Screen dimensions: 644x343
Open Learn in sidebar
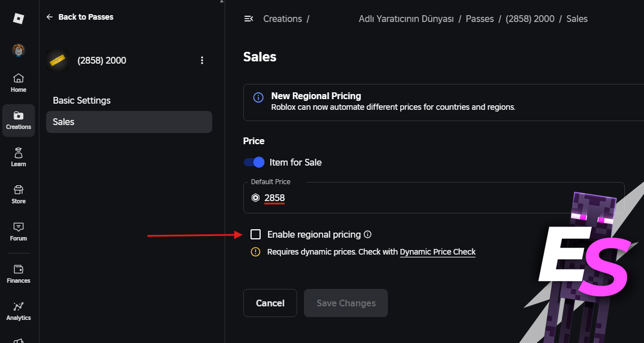19,157
